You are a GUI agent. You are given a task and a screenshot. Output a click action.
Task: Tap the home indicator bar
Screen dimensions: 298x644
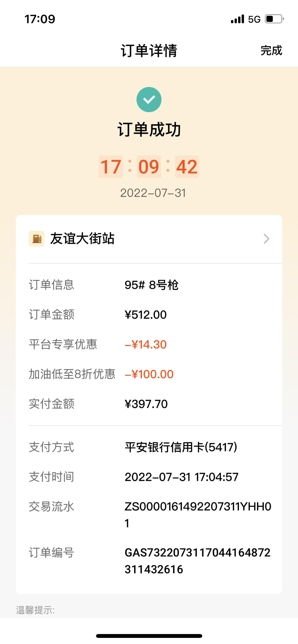pos(149,636)
